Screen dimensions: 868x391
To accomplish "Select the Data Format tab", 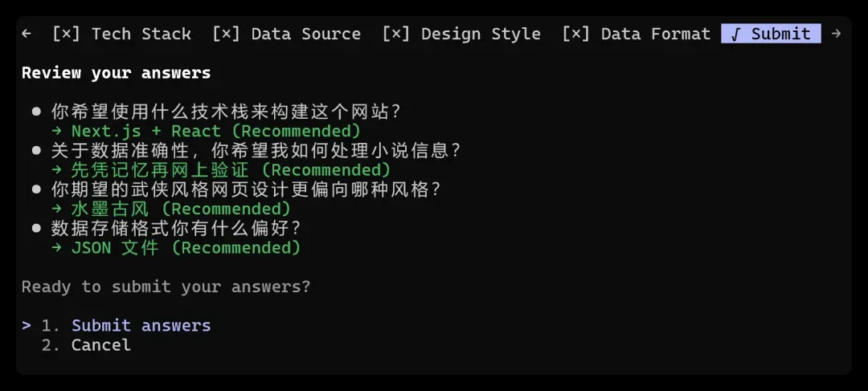I will [x=656, y=34].
